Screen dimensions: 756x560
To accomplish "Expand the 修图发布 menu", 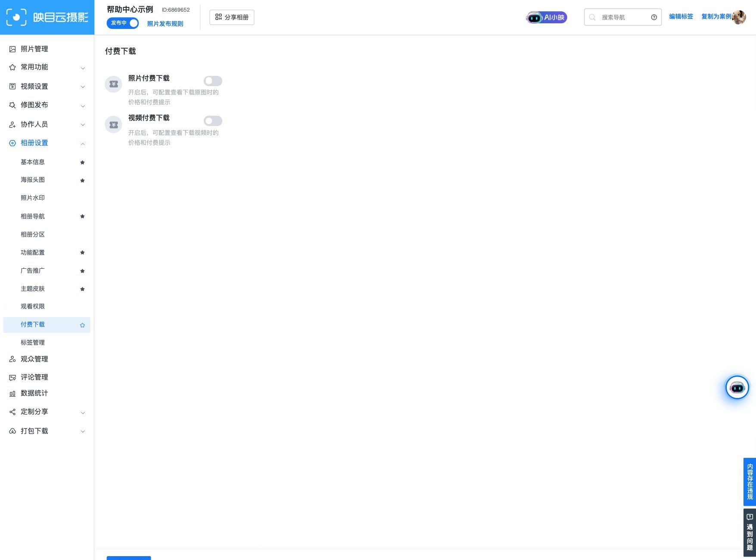I will (x=47, y=105).
